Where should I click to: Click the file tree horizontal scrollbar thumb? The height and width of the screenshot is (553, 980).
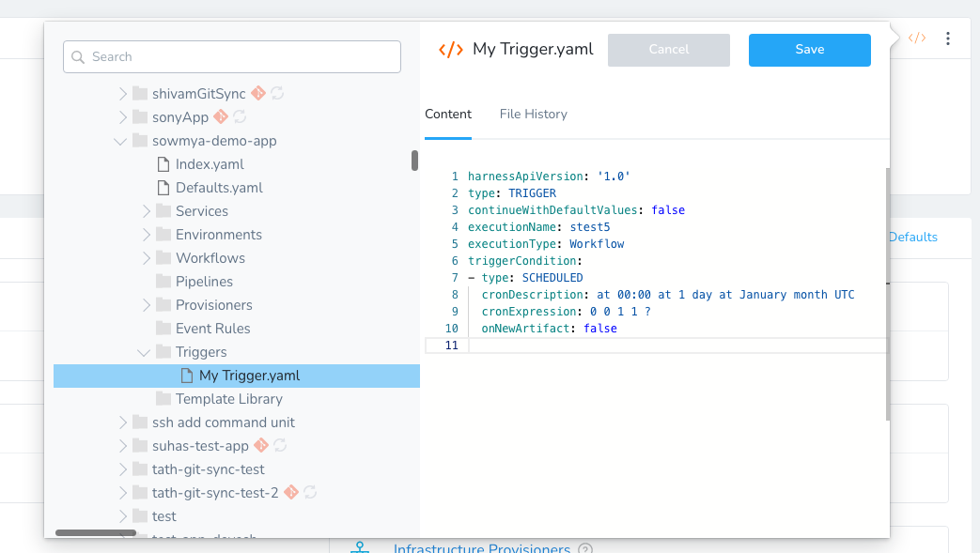pyautogui.click(x=96, y=533)
